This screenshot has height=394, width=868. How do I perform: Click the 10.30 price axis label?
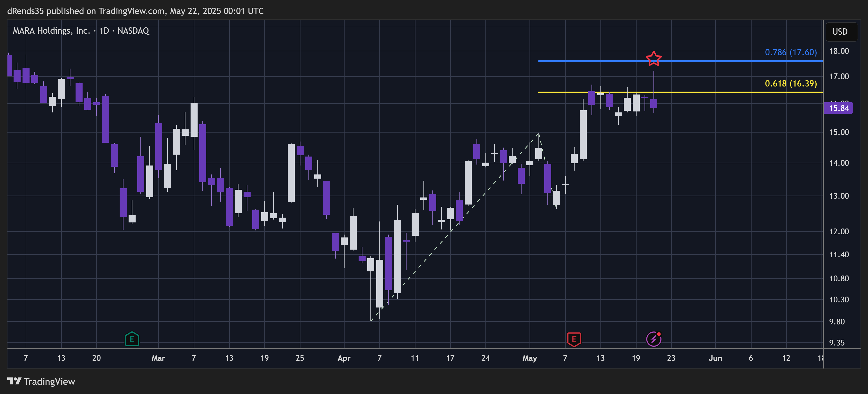pos(839,299)
